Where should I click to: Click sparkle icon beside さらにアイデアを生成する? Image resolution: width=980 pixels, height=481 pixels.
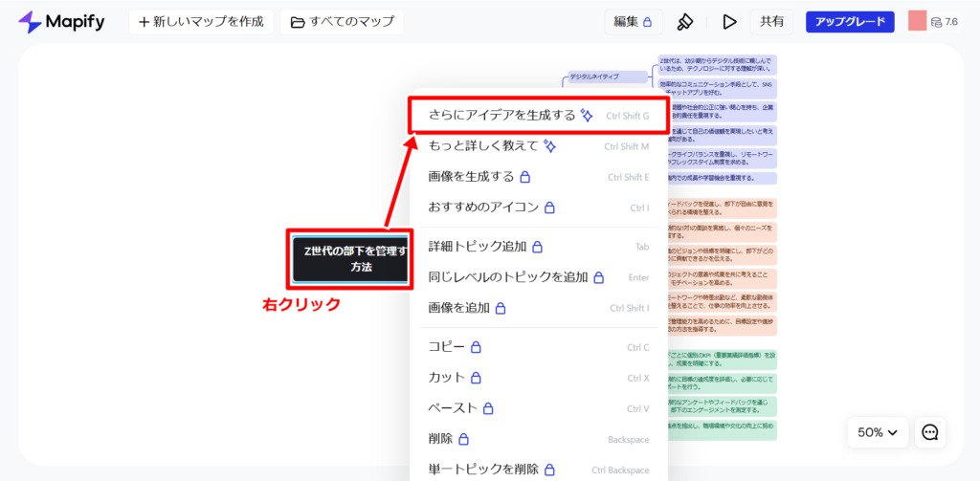coord(586,115)
